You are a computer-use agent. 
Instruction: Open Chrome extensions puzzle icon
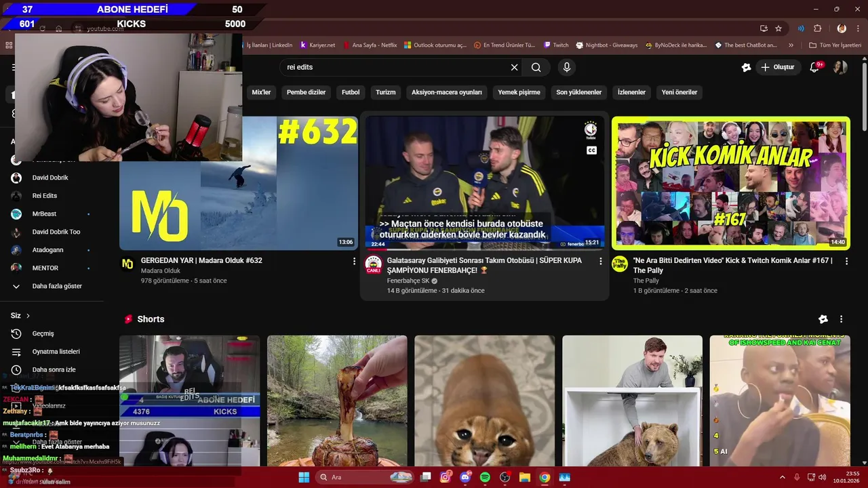pos(817,28)
